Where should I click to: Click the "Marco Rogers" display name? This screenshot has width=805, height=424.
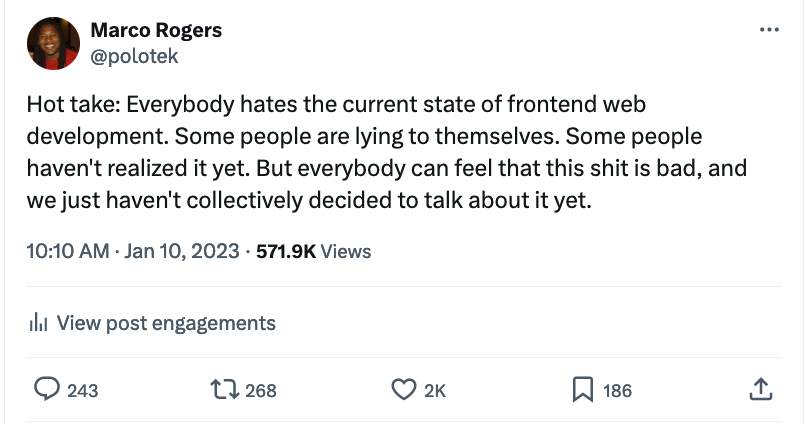pos(155,30)
